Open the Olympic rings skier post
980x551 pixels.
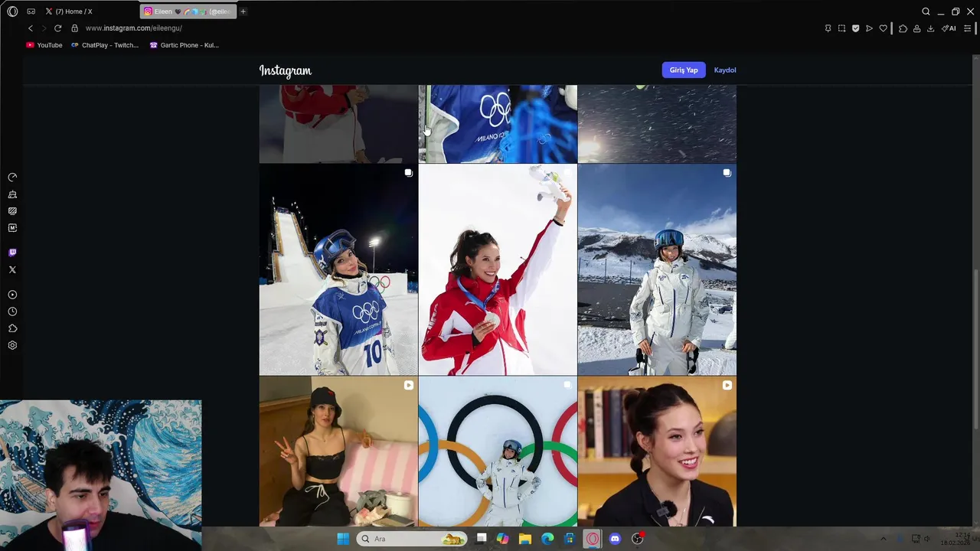pyautogui.click(x=498, y=451)
